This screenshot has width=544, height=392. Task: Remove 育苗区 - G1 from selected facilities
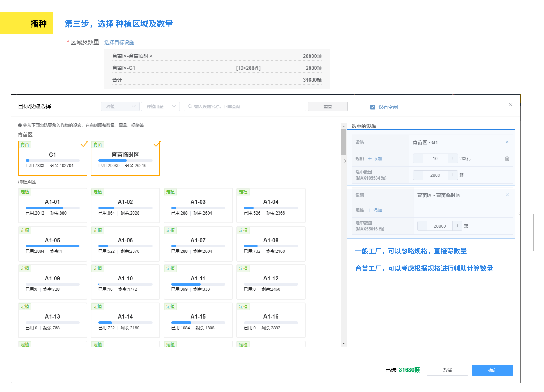pos(507,142)
